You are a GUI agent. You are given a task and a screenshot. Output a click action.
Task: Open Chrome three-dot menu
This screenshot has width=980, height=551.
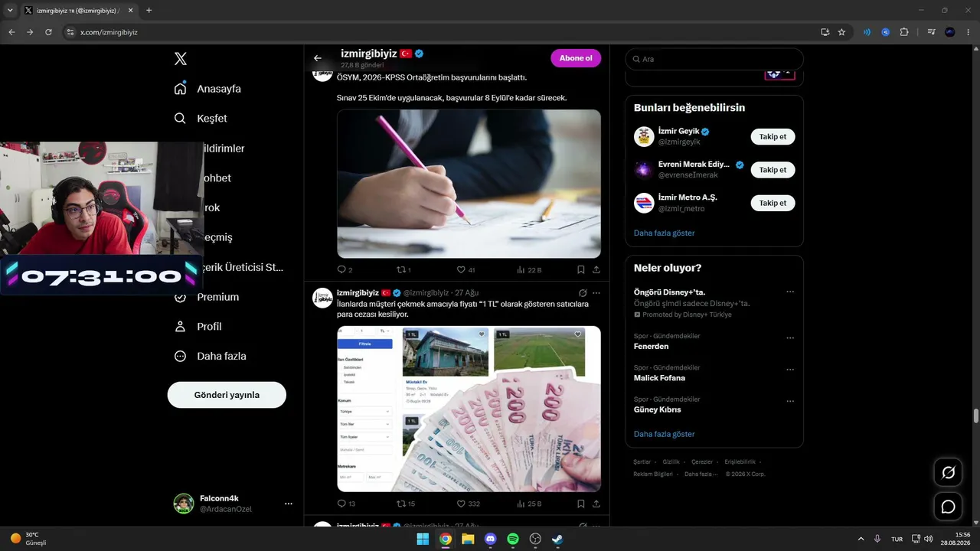tap(969, 32)
